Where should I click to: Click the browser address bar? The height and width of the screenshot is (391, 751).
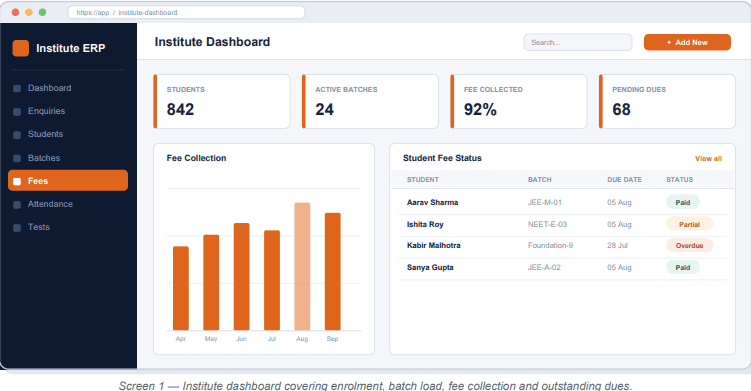pos(186,12)
